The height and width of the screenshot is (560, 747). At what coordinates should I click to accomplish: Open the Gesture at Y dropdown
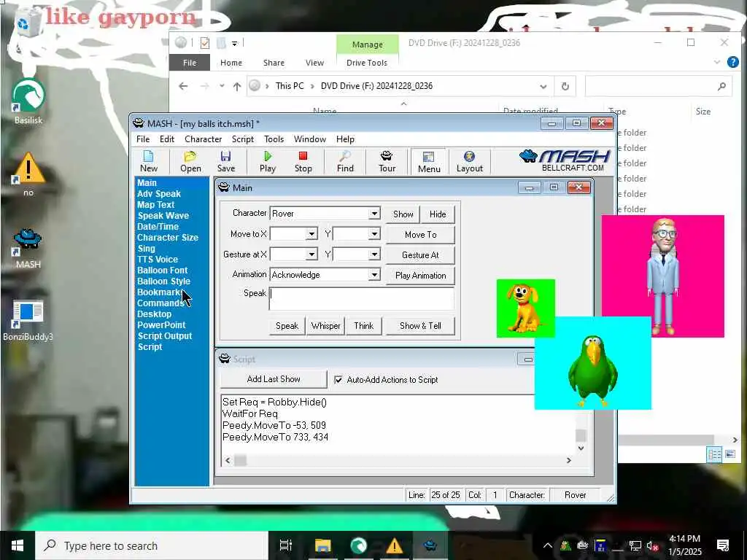point(374,254)
